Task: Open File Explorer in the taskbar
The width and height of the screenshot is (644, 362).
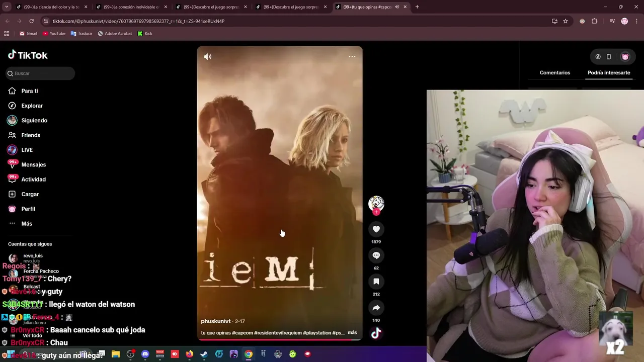Action: [x=116, y=354]
